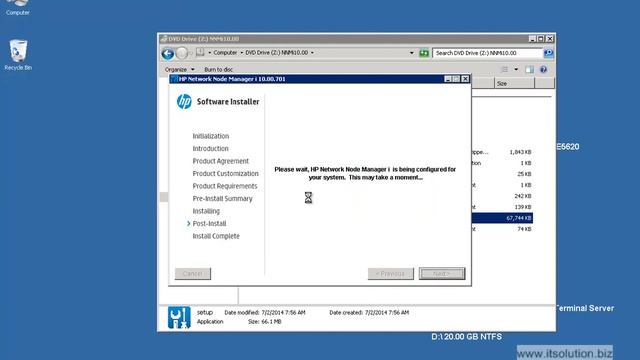Click the 1,843 KB file row
This screenshot has width=640, height=360.
point(502,152)
